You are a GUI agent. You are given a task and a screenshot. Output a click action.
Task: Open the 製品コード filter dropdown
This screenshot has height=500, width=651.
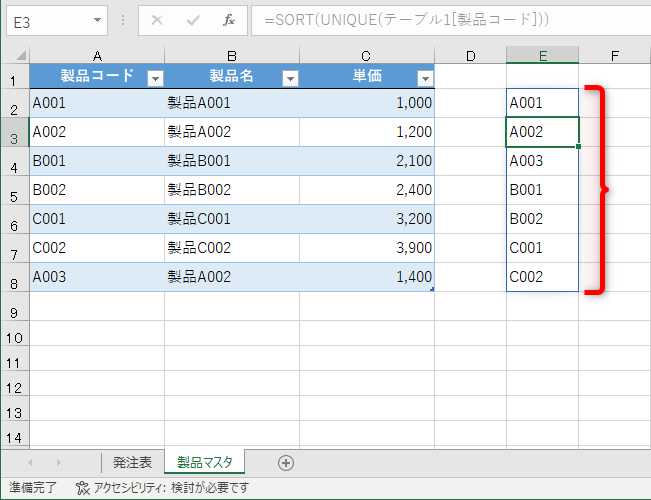[x=155, y=78]
